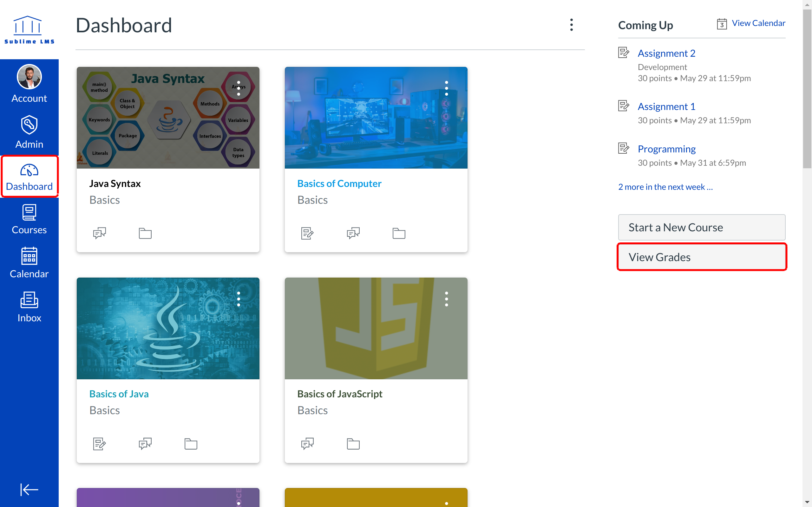The width and height of the screenshot is (812, 507).
Task: Open Basics of Computer card options menu
Action: [446, 88]
